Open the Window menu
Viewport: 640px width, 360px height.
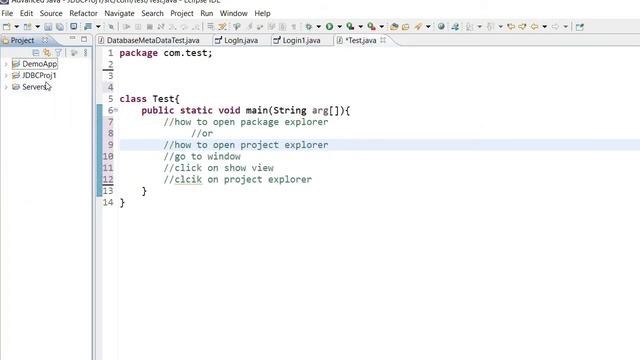[233, 13]
